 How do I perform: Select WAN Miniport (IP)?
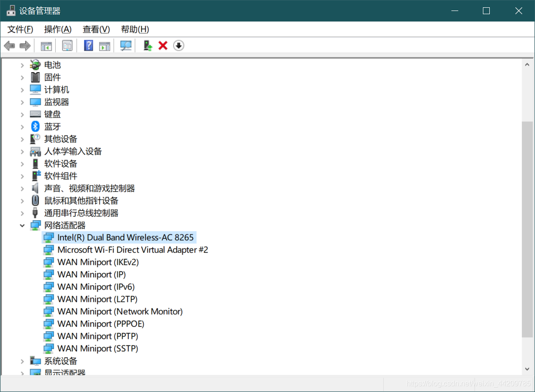[91, 274]
